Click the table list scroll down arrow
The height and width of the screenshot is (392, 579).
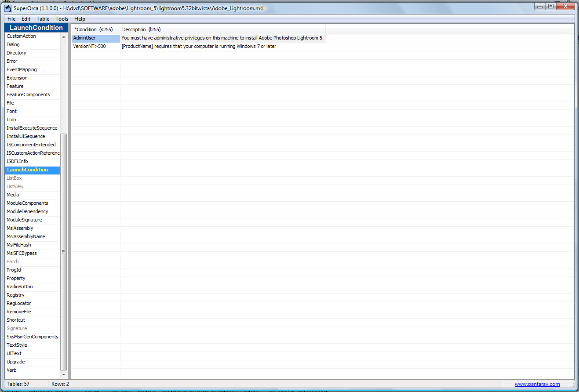(64, 374)
